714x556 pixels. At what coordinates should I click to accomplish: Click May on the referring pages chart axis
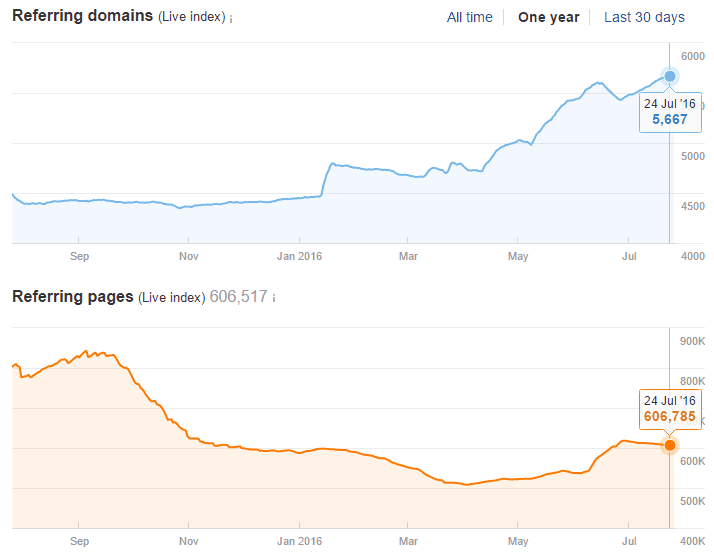point(518,541)
